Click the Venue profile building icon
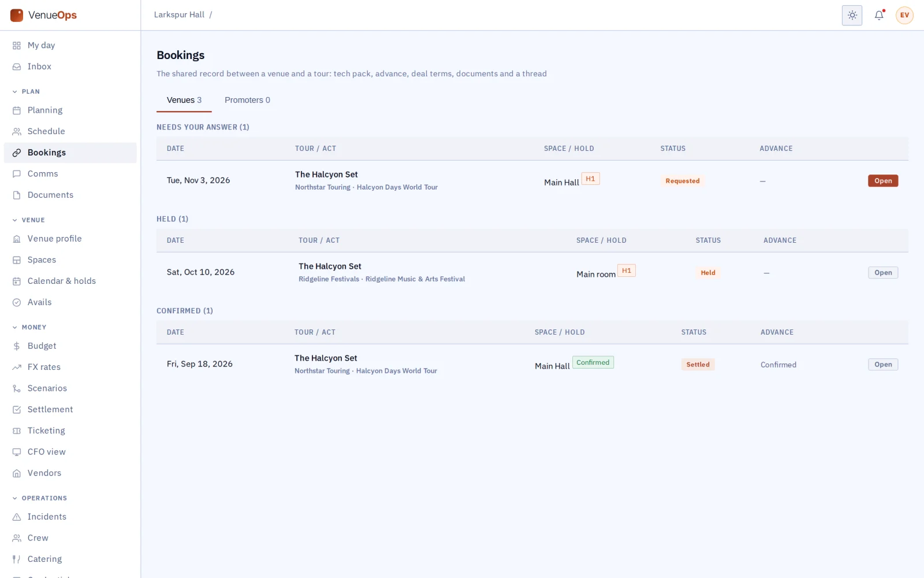924x578 pixels. click(x=17, y=239)
